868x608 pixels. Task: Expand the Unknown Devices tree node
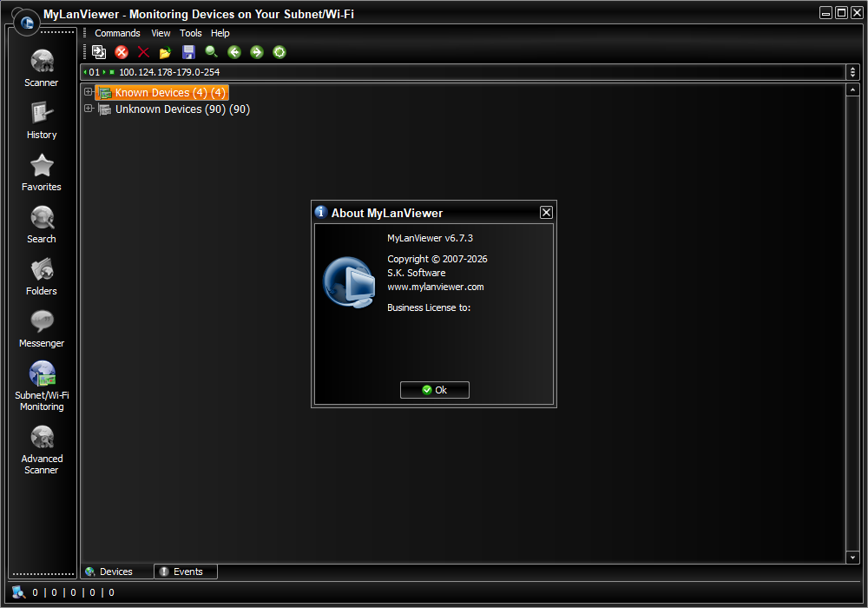tap(88, 109)
